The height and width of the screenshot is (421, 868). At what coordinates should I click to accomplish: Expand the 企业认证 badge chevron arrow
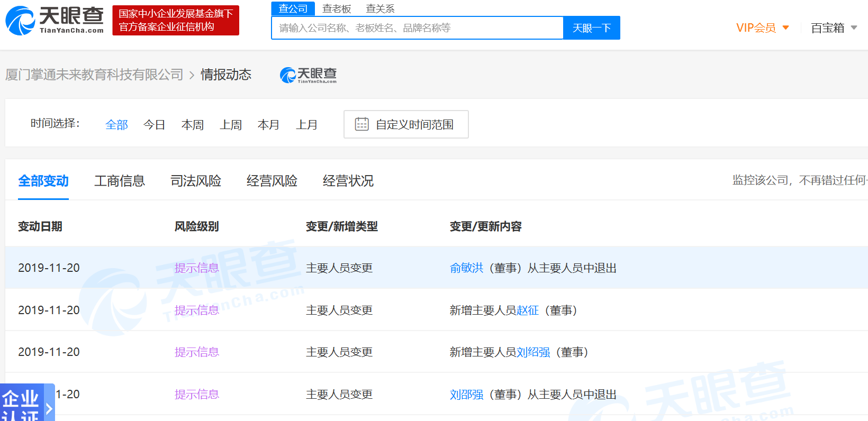49,408
